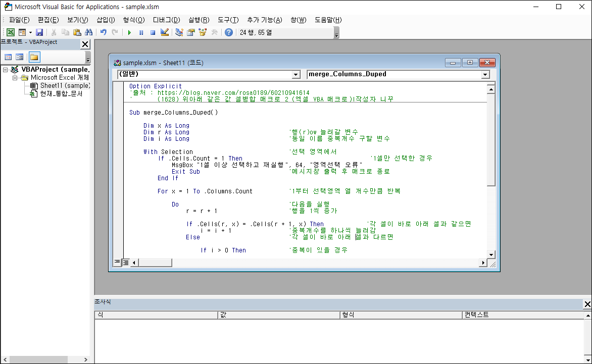Stop execution with the Reset square icon
Viewport: 592px width, 364px height.
click(x=153, y=32)
